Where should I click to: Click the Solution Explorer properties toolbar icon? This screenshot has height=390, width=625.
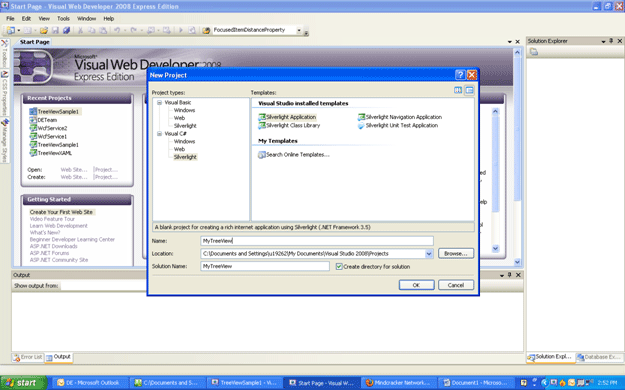tap(534, 52)
